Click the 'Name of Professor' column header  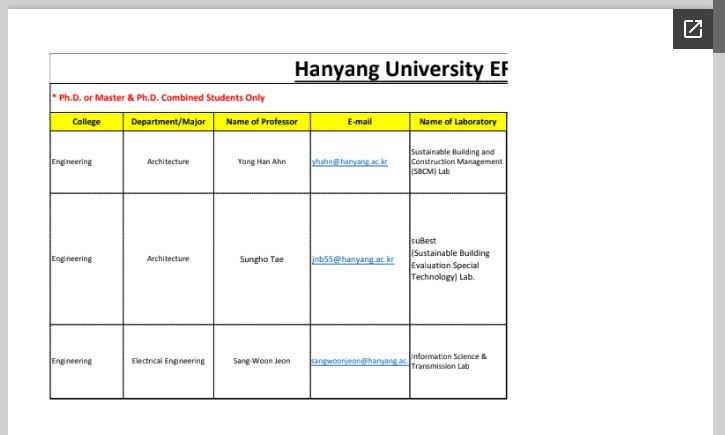click(x=262, y=122)
